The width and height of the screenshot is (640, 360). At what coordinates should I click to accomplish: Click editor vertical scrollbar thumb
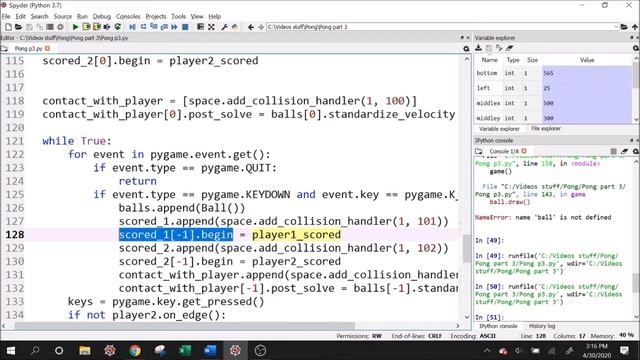tap(467, 249)
